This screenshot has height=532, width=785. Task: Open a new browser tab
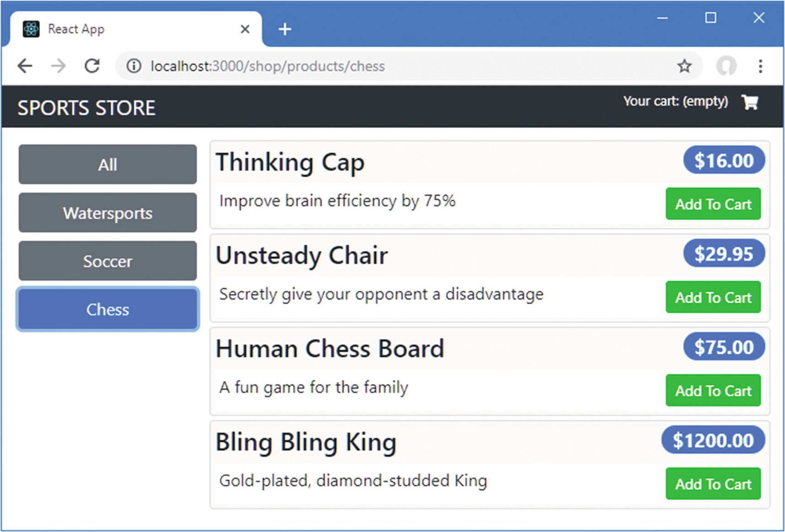(285, 29)
